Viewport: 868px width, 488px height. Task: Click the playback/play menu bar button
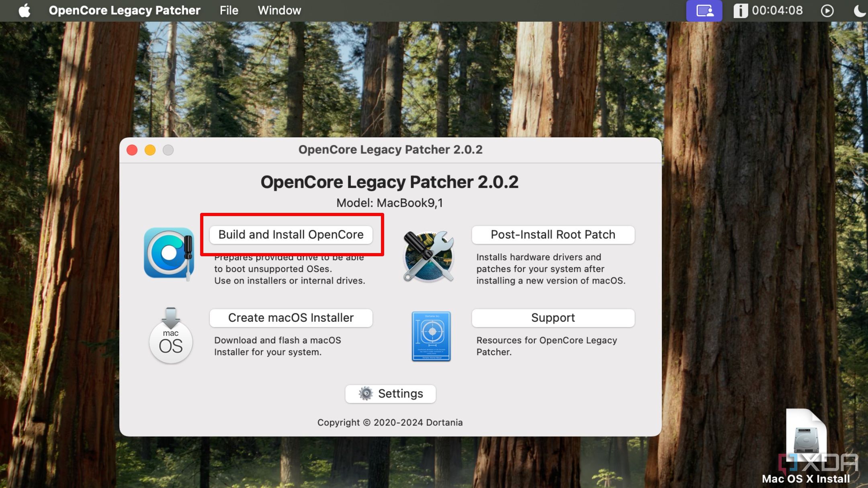[x=830, y=11]
